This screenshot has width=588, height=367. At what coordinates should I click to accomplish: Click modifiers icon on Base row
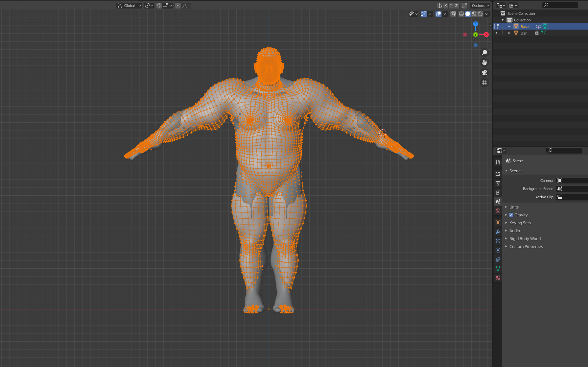(538, 27)
